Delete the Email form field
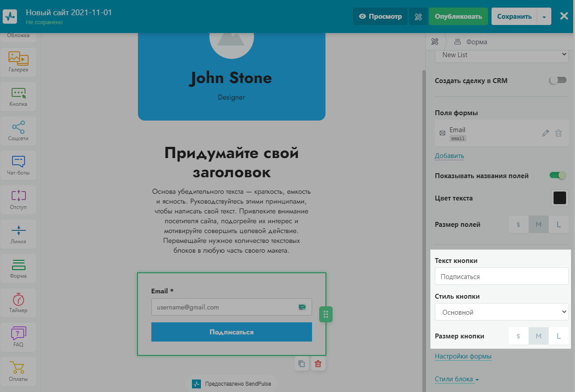The image size is (575, 392). point(558,133)
